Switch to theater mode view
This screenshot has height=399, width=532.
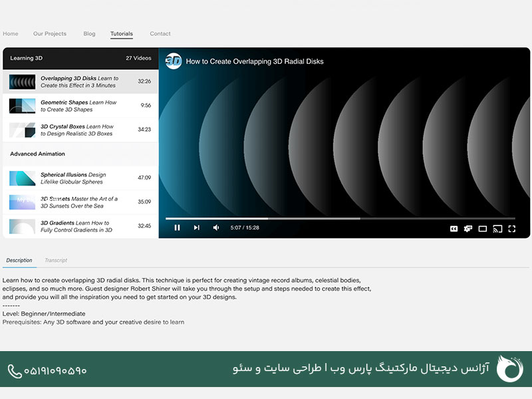(x=483, y=229)
